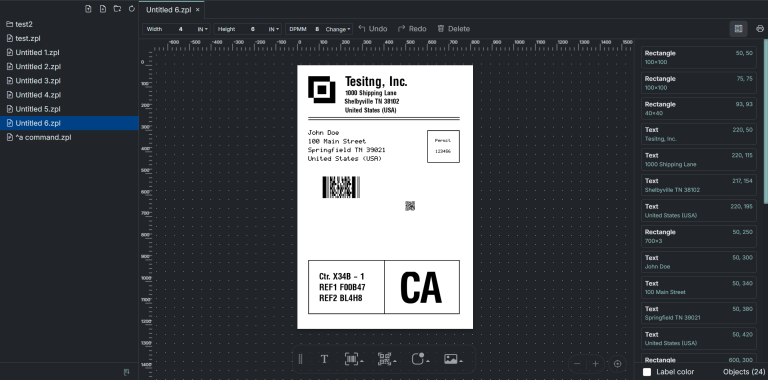Select the barcode tool icon
Viewport: 768px width, 380px height.
352,359
